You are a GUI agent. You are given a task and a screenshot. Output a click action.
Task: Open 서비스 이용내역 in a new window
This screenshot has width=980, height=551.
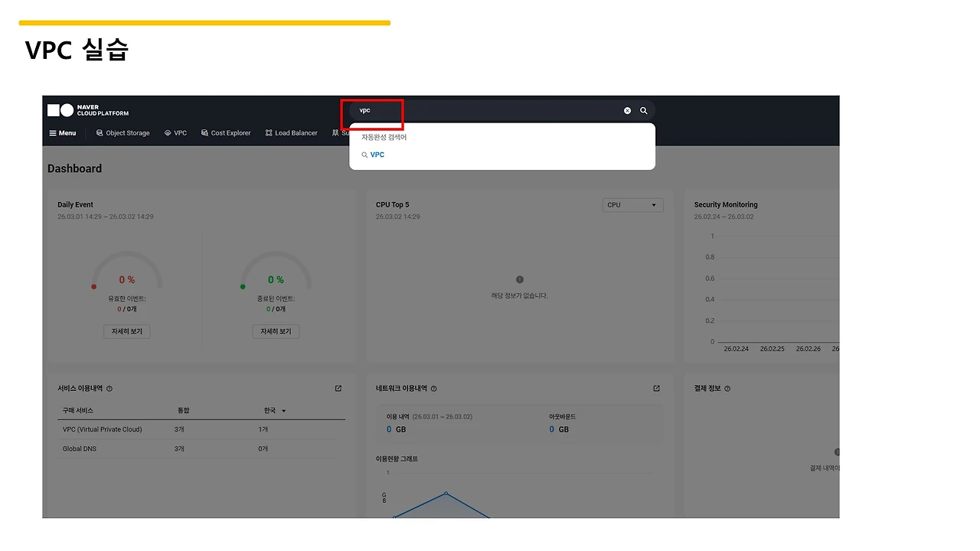(338, 389)
